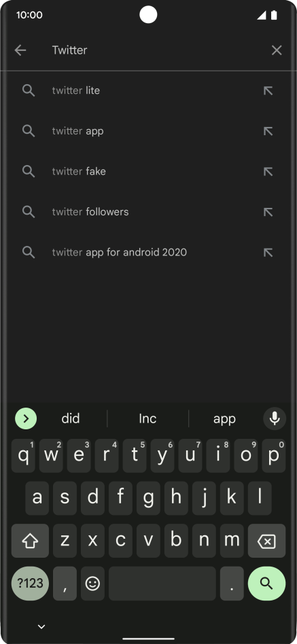Image resolution: width=297 pixels, height=644 pixels.
Task: Fill query with twitter lite arrow
Action: (268, 90)
